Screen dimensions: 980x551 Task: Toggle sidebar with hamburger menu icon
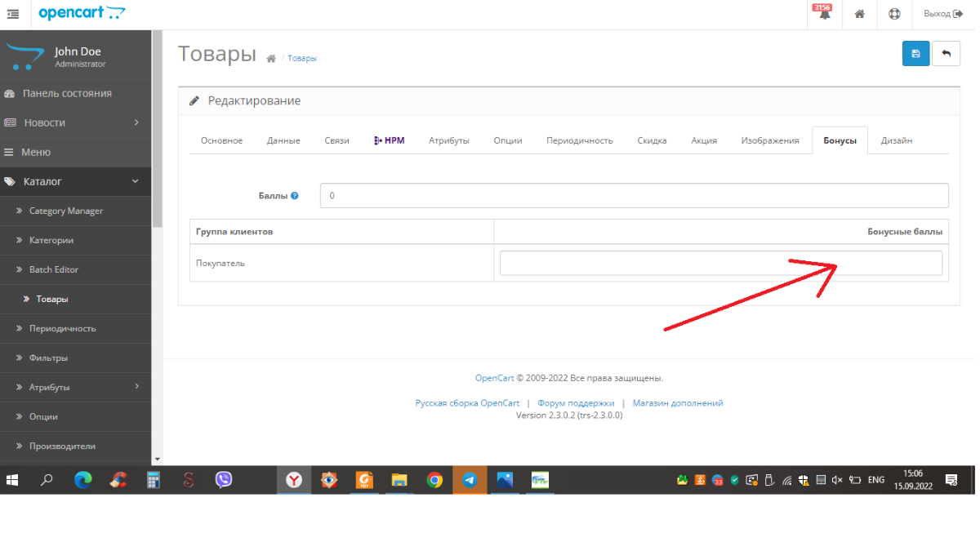tap(13, 14)
